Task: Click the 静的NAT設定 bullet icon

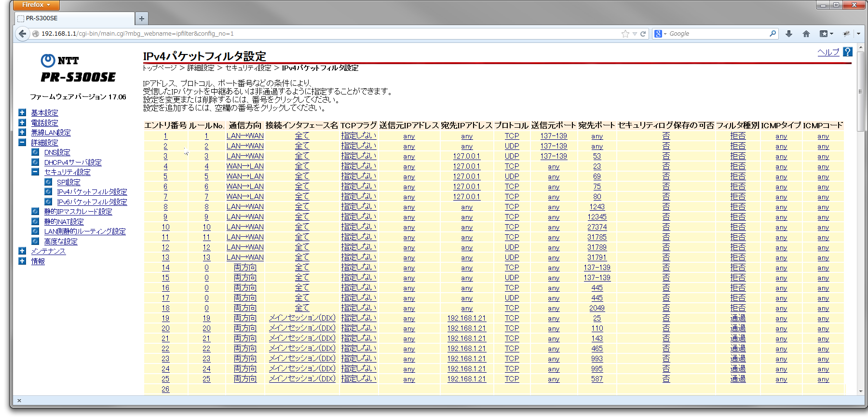Action: (35, 222)
